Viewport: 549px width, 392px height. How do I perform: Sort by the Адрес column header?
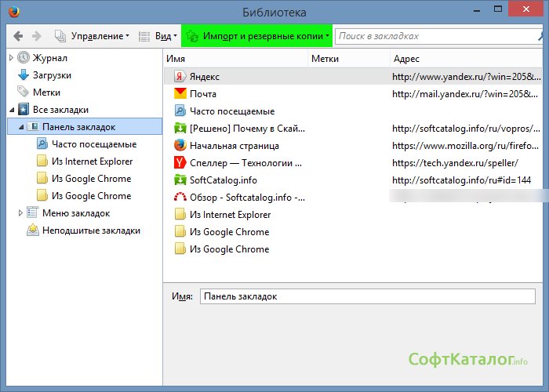tap(464, 60)
